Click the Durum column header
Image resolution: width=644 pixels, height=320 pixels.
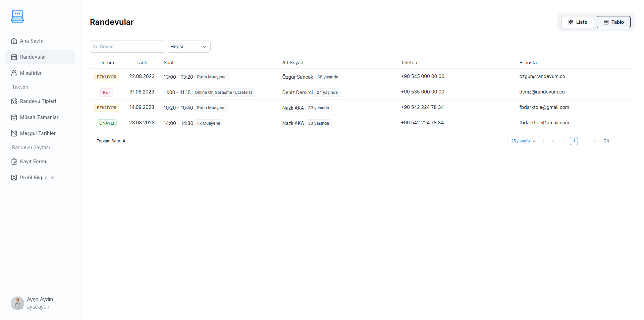click(107, 63)
